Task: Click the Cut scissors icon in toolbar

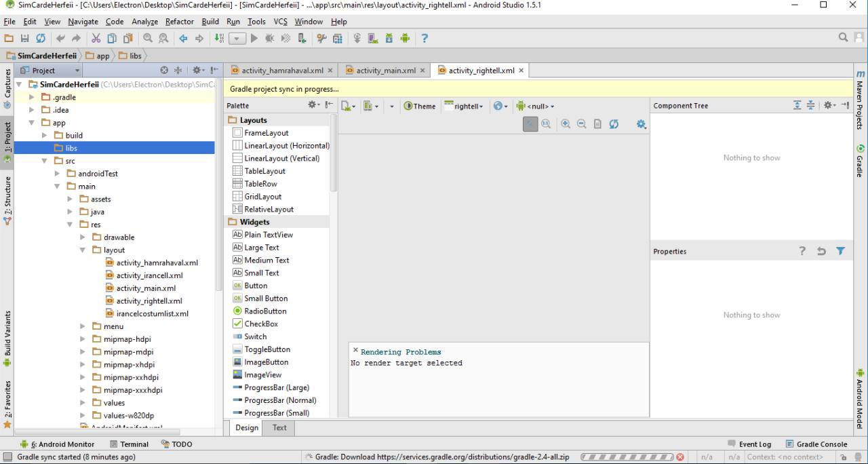Action: (96, 39)
